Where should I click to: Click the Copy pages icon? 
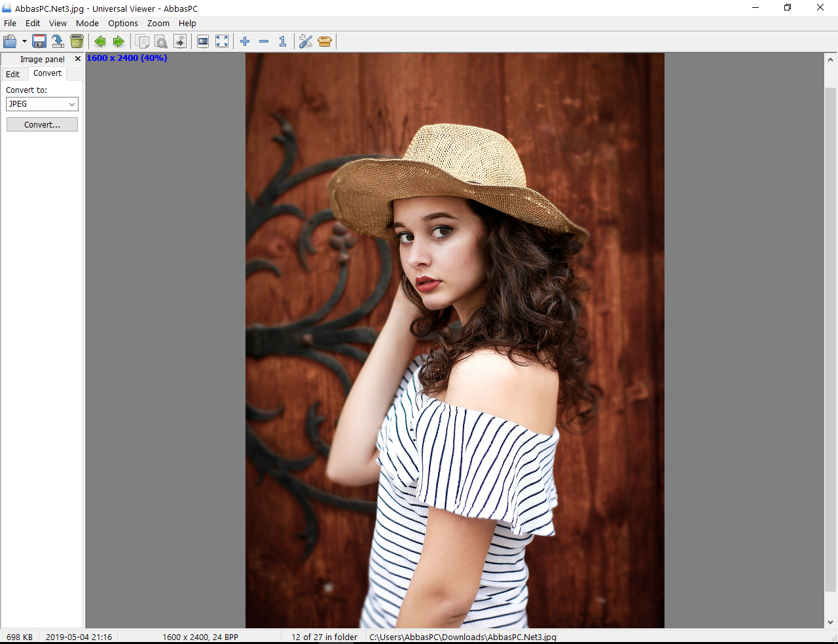point(142,41)
